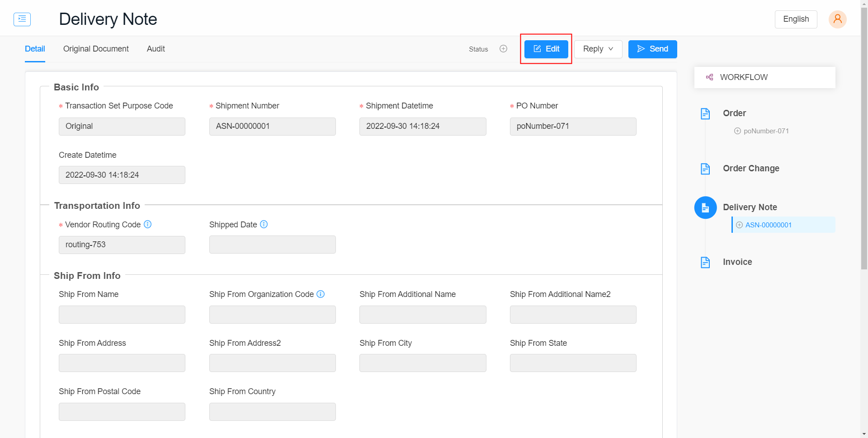Switch to the Audit tab
Screen dimensions: 868x438
pyautogui.click(x=156, y=49)
